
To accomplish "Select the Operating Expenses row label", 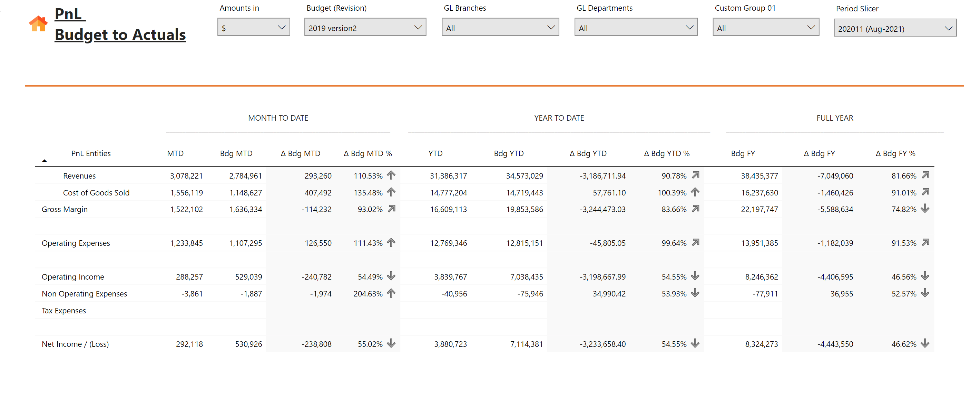I will pyautogui.click(x=76, y=243).
